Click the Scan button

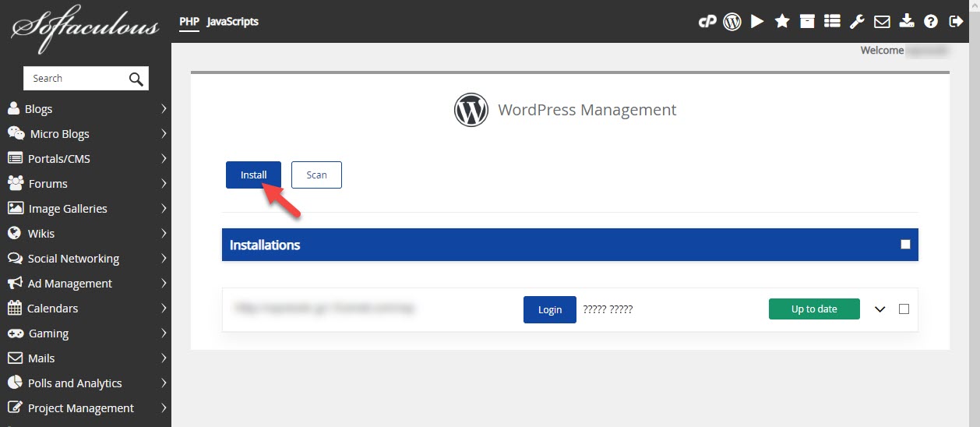click(x=316, y=175)
